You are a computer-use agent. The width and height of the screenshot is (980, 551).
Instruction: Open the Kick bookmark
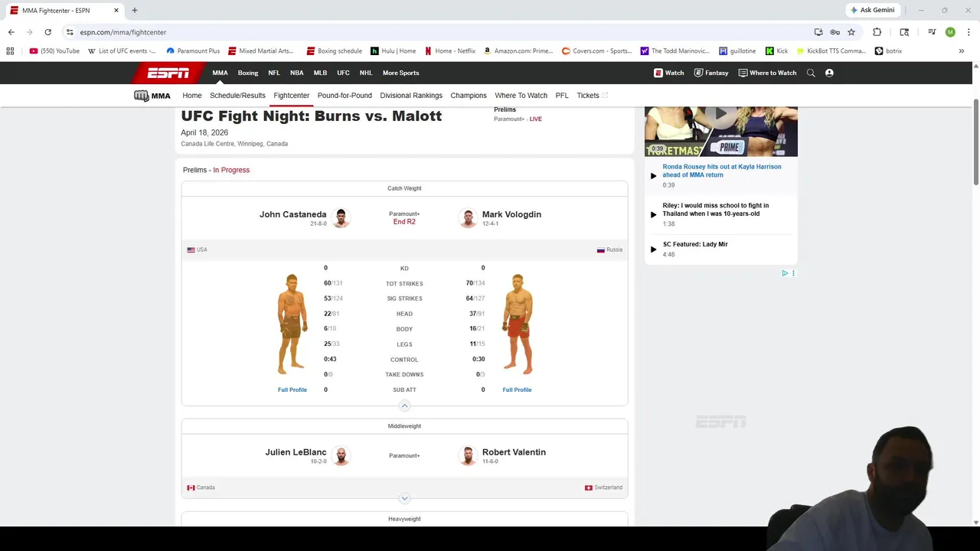(x=776, y=51)
